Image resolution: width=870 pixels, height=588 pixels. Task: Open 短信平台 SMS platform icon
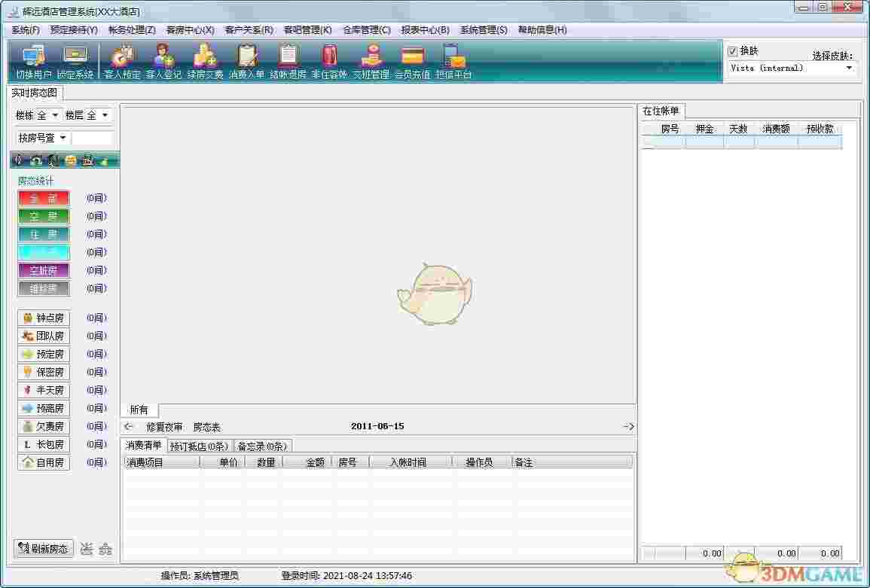pyautogui.click(x=453, y=61)
